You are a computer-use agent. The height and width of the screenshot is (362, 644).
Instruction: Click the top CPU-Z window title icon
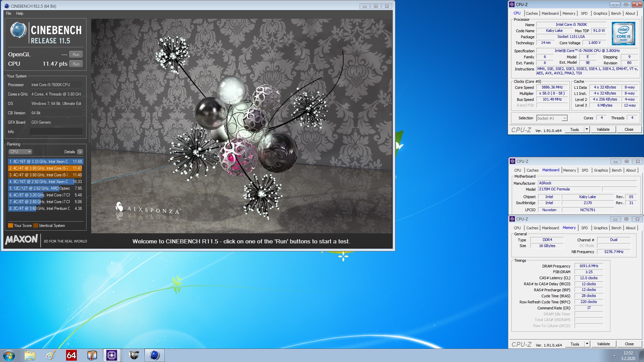(x=512, y=4)
